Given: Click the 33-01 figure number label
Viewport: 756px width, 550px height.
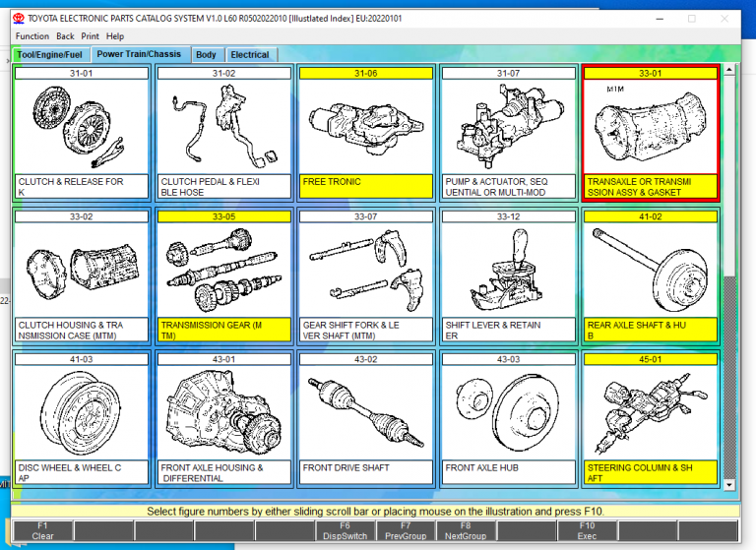Looking at the screenshot, I should (x=651, y=73).
